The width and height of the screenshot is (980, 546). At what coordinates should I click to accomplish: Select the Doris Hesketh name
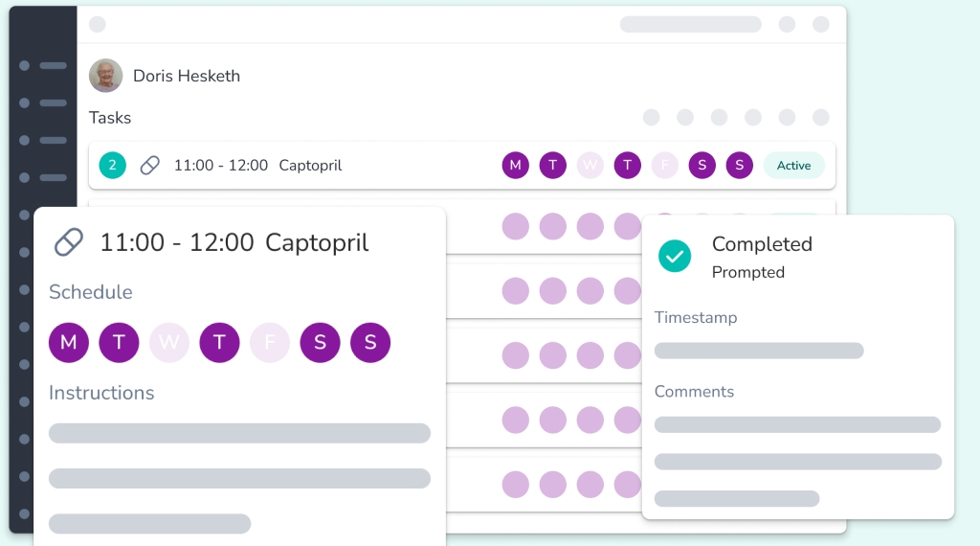187,76
